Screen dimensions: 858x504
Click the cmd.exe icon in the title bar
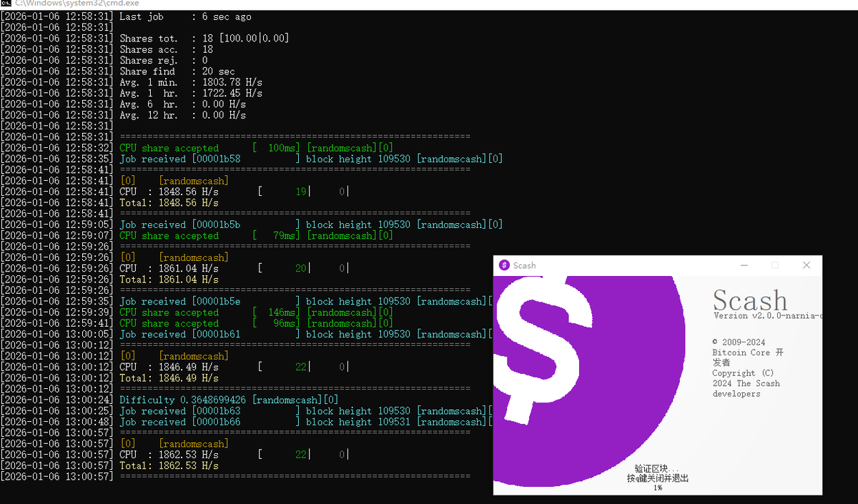pyautogui.click(x=6, y=4)
